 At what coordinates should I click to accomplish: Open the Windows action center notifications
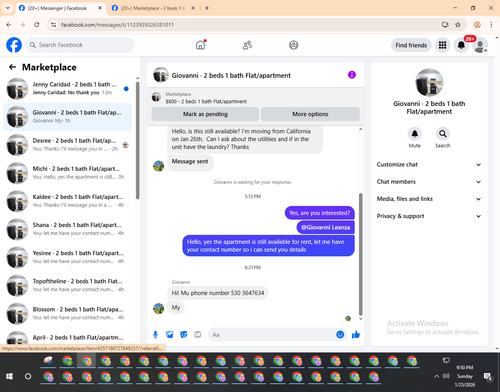488,376
